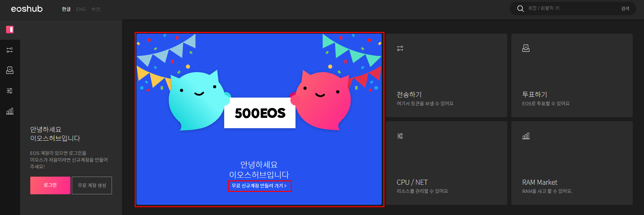Open the resource sliders icon in the left sidebar

click(10, 91)
